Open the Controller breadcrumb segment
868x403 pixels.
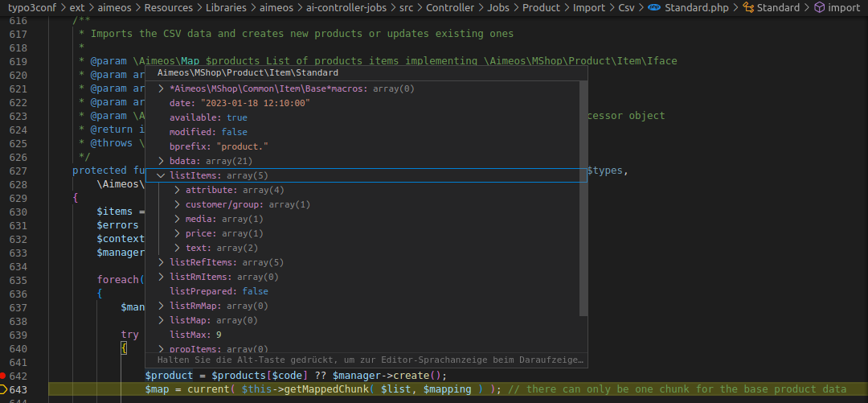click(450, 8)
